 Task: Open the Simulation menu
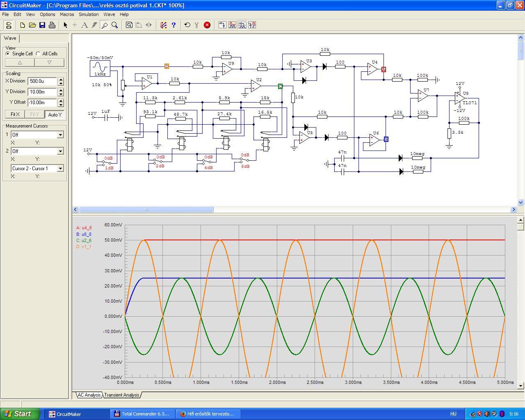[89, 14]
